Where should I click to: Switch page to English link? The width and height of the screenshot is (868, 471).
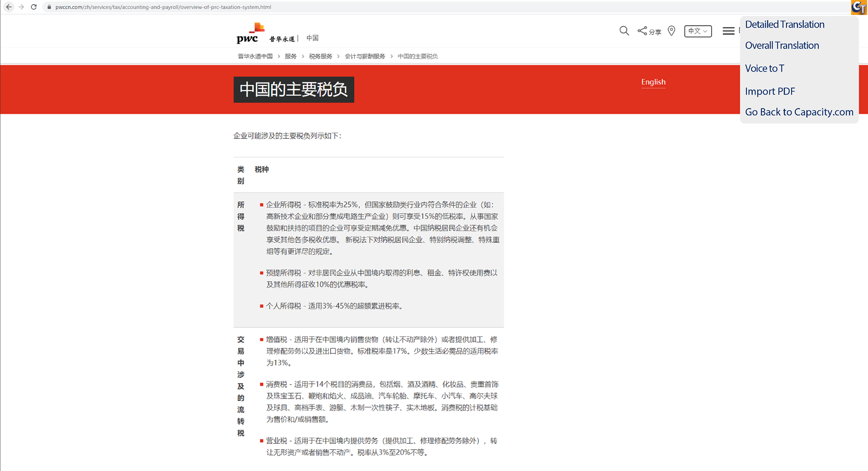coord(653,82)
